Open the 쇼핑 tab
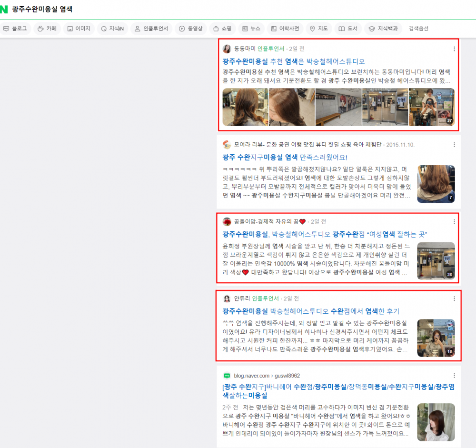This screenshot has width=476, height=448. point(222,29)
